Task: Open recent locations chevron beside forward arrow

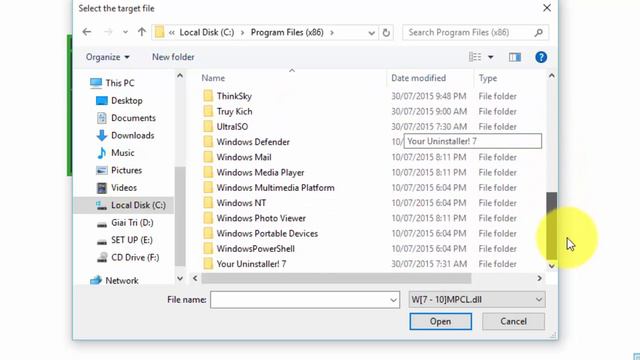Action: 125,32
